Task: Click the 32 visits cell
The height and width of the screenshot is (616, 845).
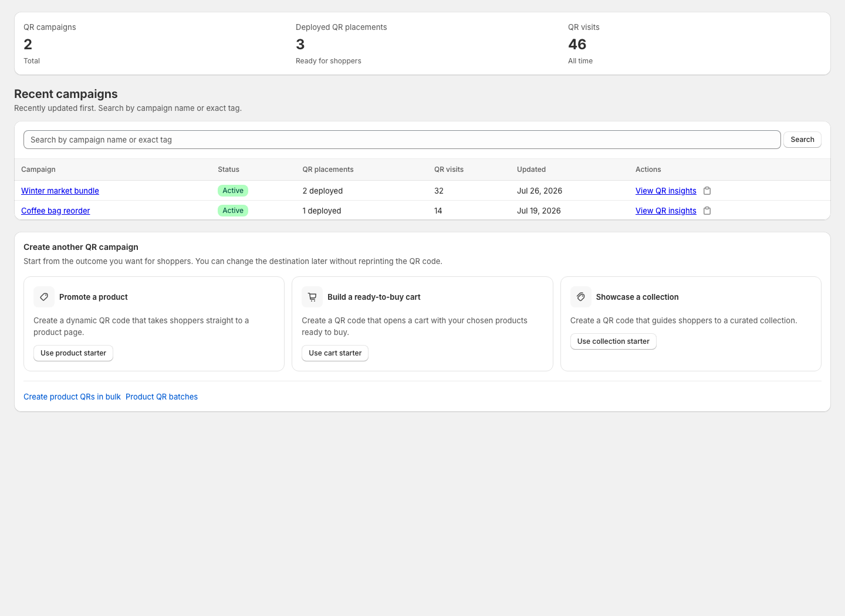Action: pos(439,191)
